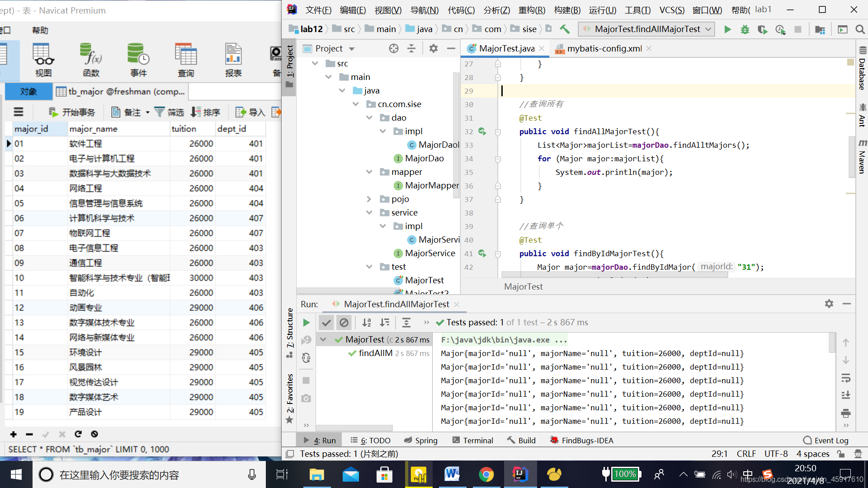Click the build hammer icon

pos(565,29)
